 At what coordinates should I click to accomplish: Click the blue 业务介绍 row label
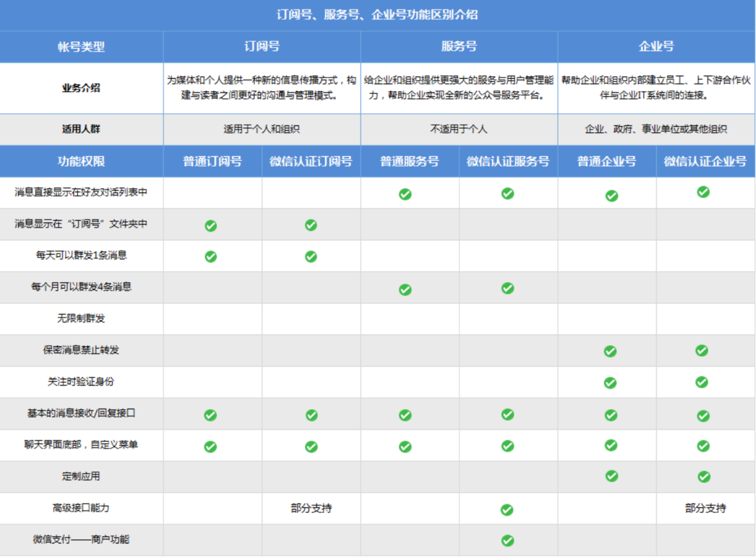(x=81, y=88)
